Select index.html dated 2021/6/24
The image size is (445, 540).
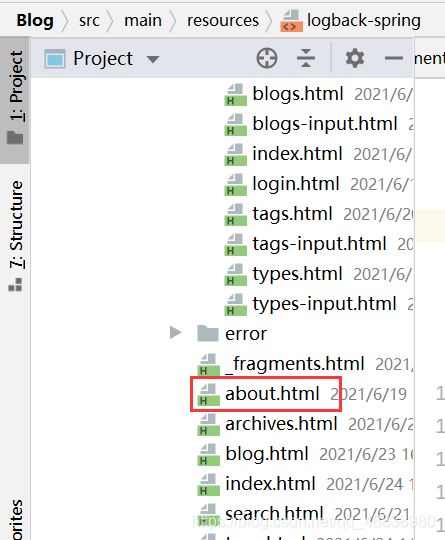click(270, 483)
